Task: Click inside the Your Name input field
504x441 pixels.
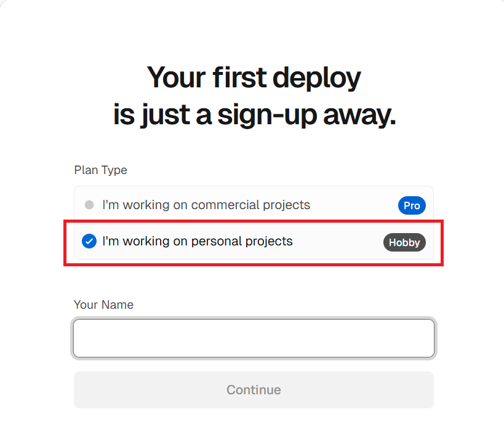Action: (x=253, y=338)
